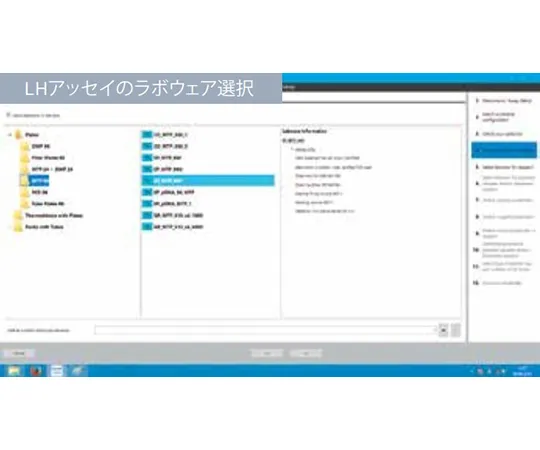Go to wizard step 5 in sidebar

[x=504, y=167]
